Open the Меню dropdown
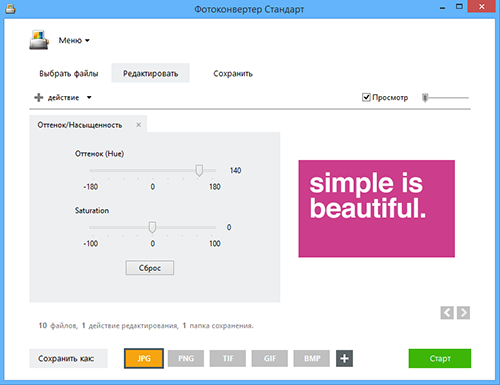This screenshot has width=500, height=385. (x=74, y=40)
